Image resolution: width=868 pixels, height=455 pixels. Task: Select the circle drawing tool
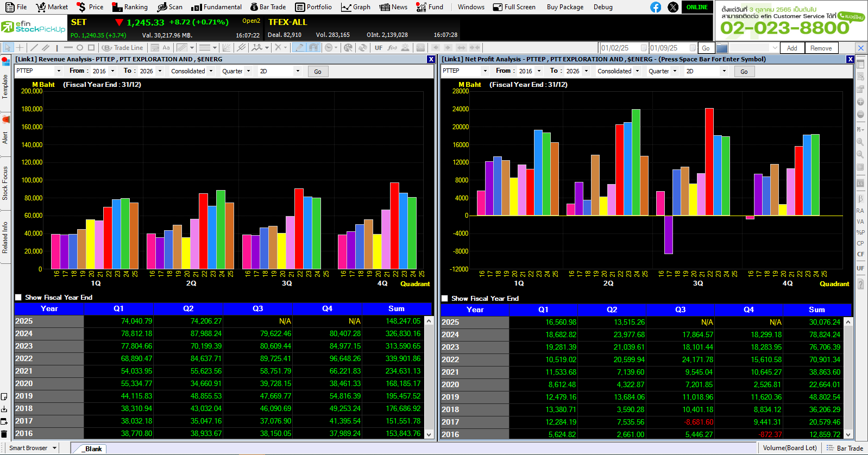80,48
